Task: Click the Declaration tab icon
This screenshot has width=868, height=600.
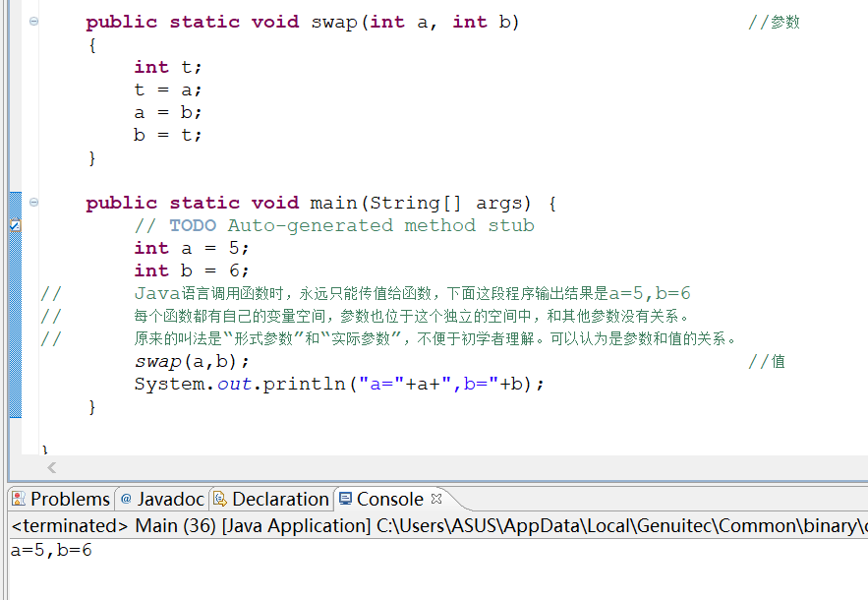Action: pyautogui.click(x=218, y=499)
